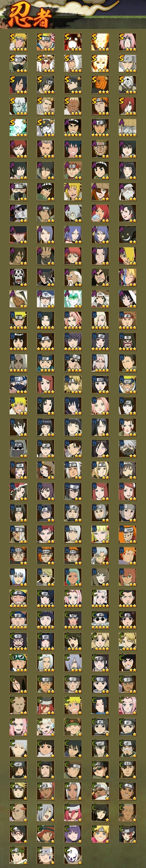Select the purple-haired C-rank girl
Image resolution: width=146 pixels, height=868 pixels.
[x=73, y=834]
